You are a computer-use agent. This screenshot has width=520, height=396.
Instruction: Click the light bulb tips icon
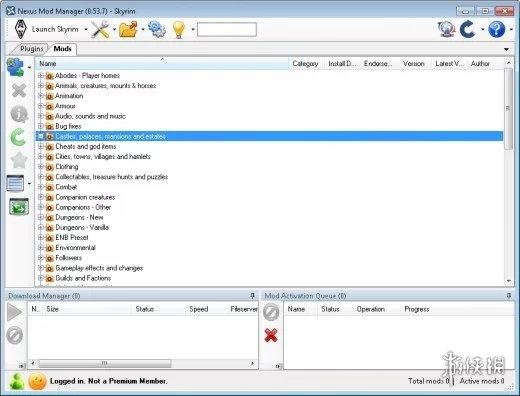(x=179, y=29)
